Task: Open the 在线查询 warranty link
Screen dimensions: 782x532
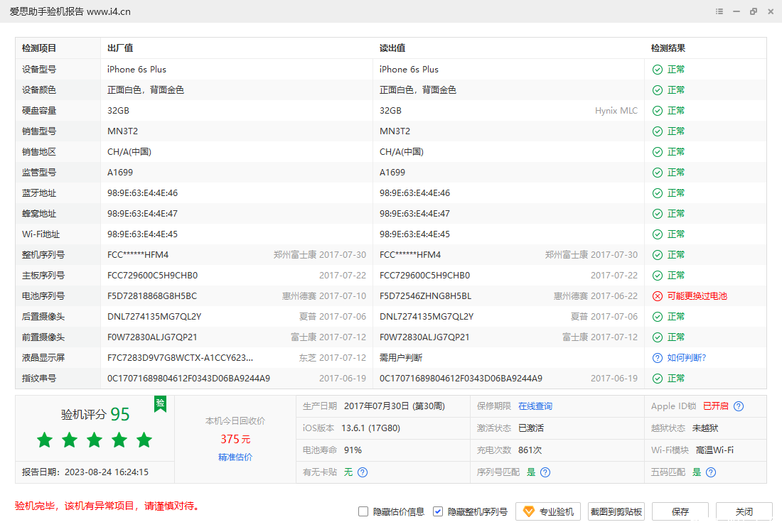Action: [535, 406]
